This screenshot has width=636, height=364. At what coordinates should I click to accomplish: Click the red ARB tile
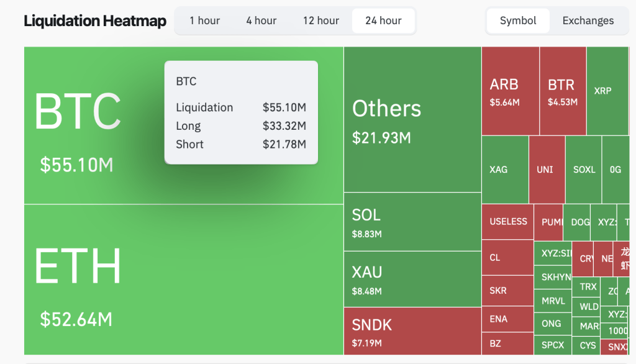[511, 91]
